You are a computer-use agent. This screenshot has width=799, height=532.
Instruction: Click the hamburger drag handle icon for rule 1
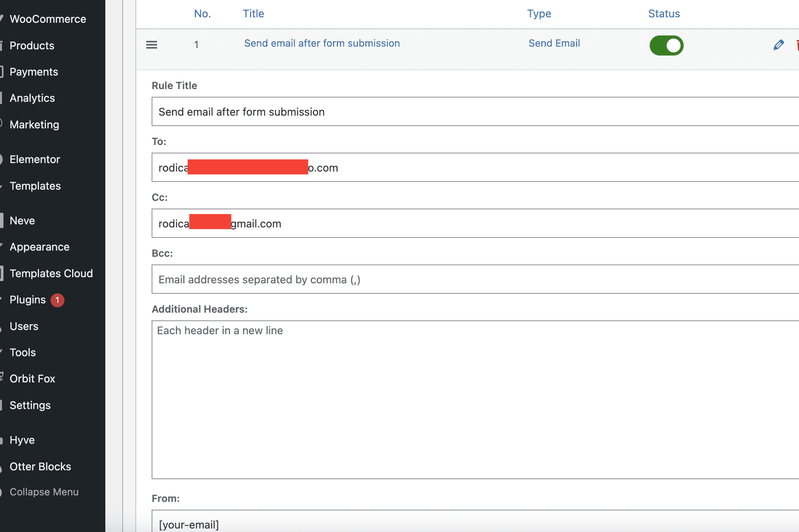click(152, 45)
